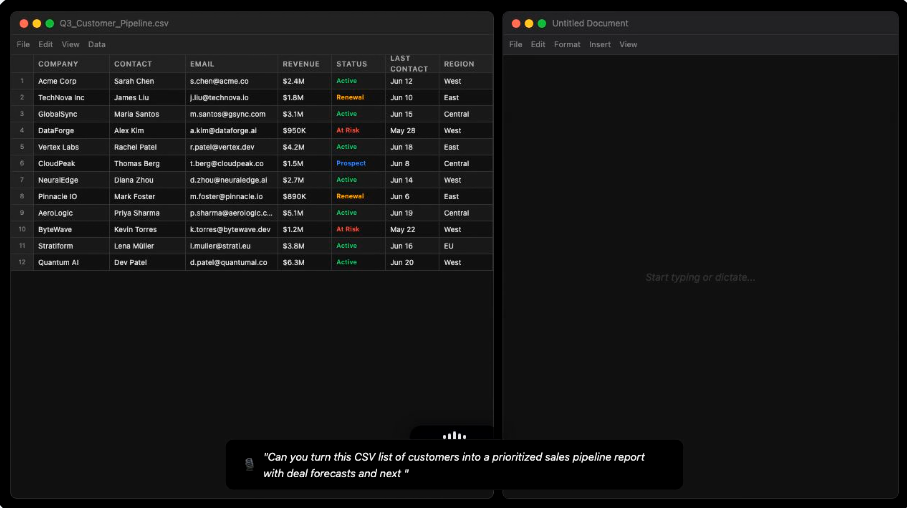This screenshot has width=907, height=508.
Task: Click the dictation transcript text overlay
Action: 454,465
